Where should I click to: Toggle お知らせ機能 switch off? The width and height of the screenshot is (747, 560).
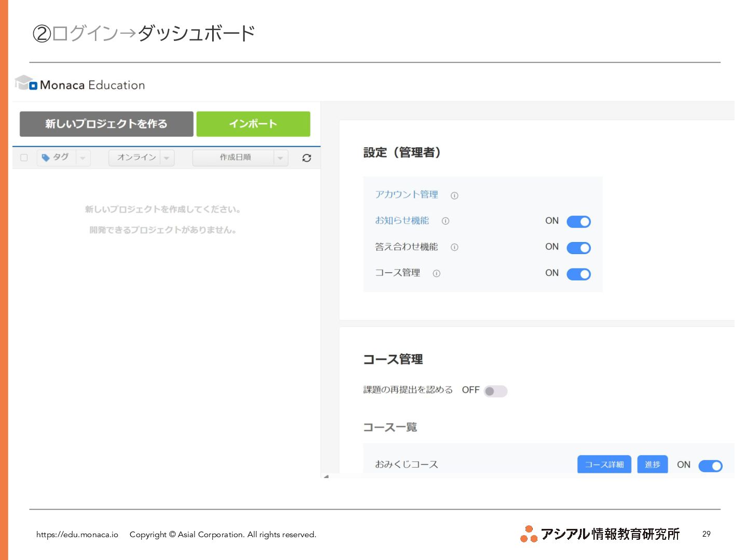(x=578, y=221)
